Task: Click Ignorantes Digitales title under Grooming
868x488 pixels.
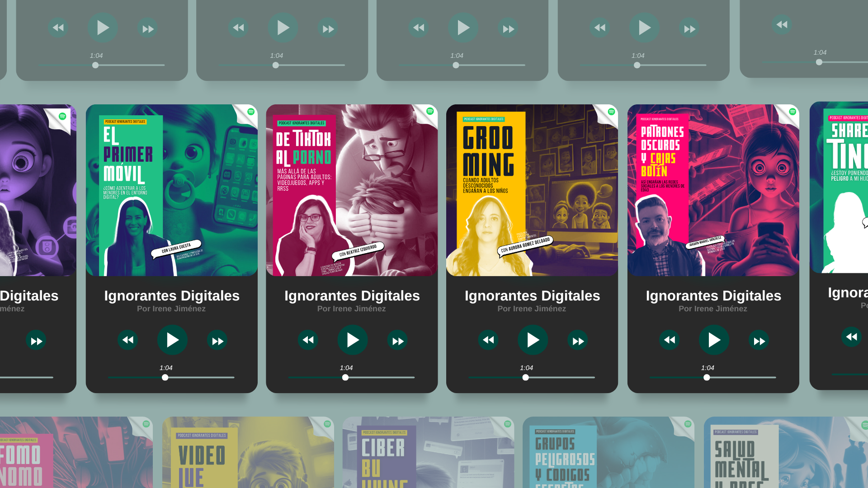Action: coord(533,296)
